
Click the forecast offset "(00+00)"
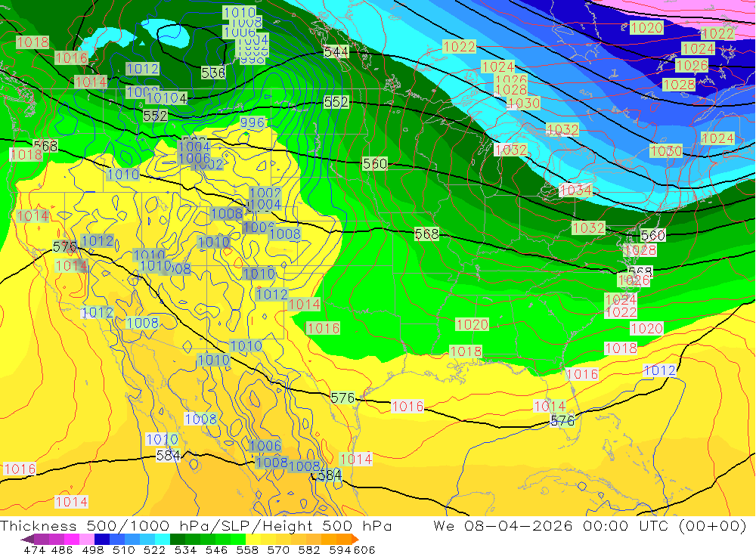click(x=712, y=525)
